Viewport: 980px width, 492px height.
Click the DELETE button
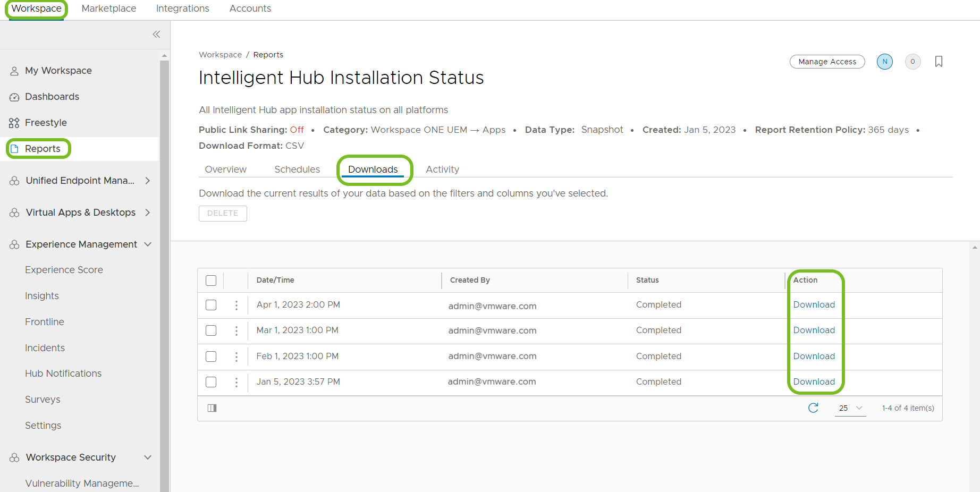pos(223,213)
